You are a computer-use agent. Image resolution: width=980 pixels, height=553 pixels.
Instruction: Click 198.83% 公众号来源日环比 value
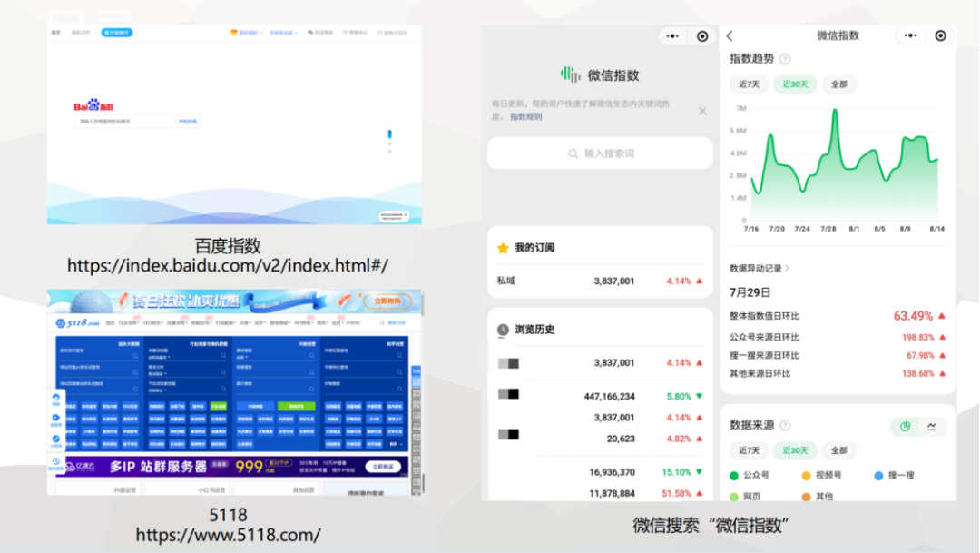[917, 337]
